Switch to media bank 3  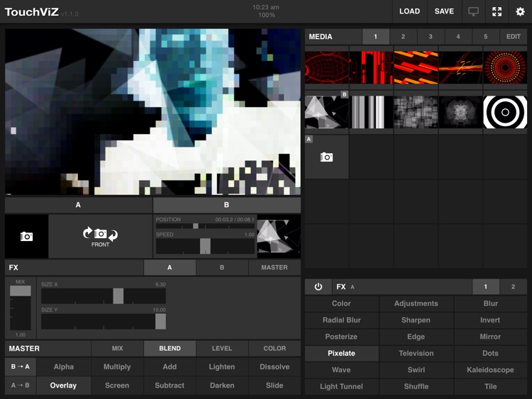(431, 37)
